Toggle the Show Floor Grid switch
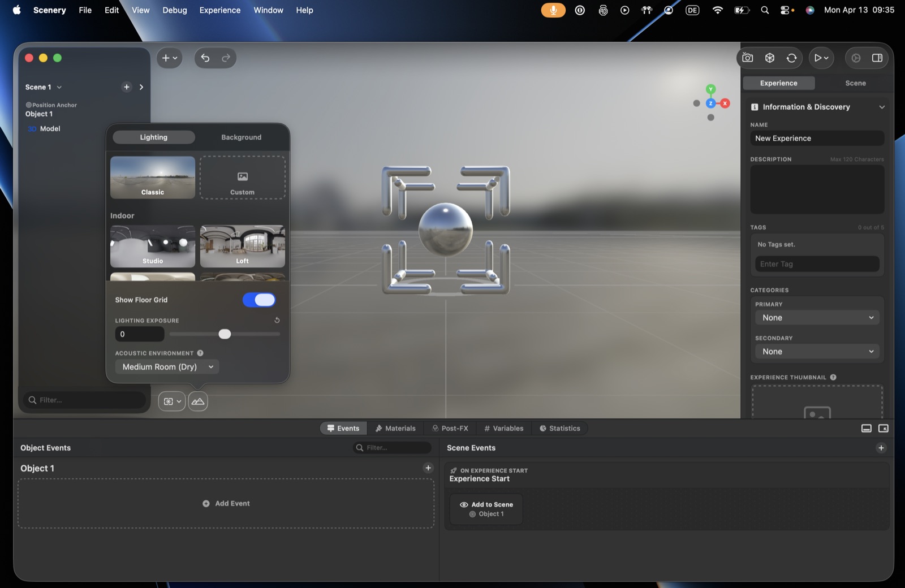This screenshot has width=905, height=588. [x=259, y=300]
